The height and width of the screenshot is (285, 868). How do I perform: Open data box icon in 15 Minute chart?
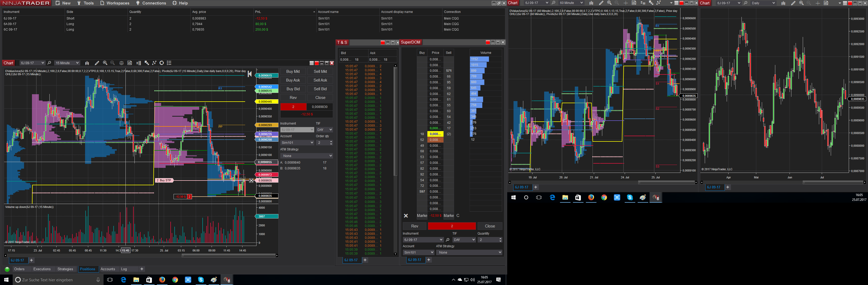(130, 63)
